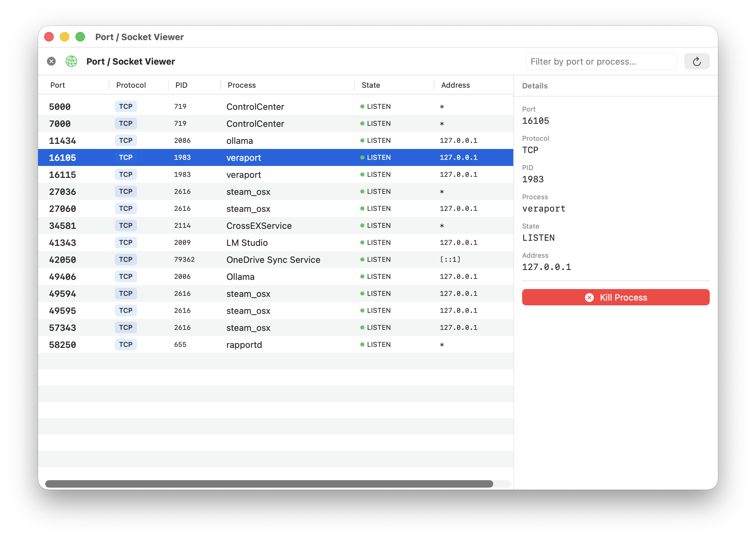Select the CrossEXService row on port 34581
This screenshot has width=756, height=540.
[276, 225]
